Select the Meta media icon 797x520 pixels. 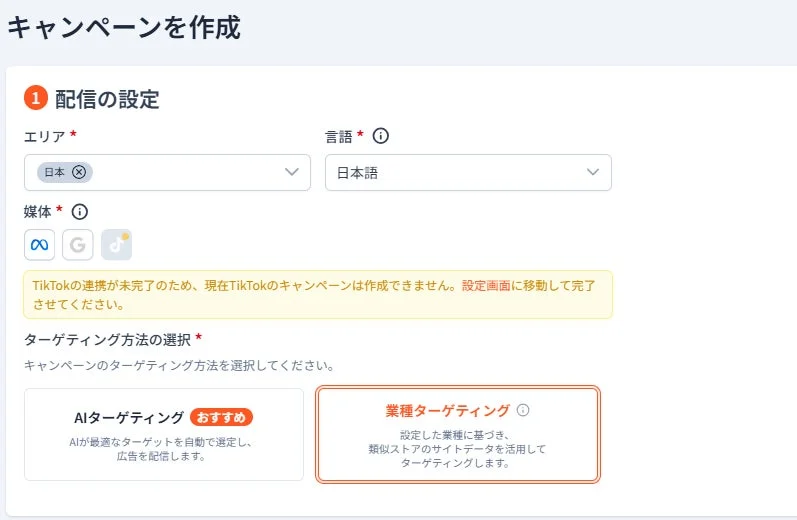tap(40, 244)
